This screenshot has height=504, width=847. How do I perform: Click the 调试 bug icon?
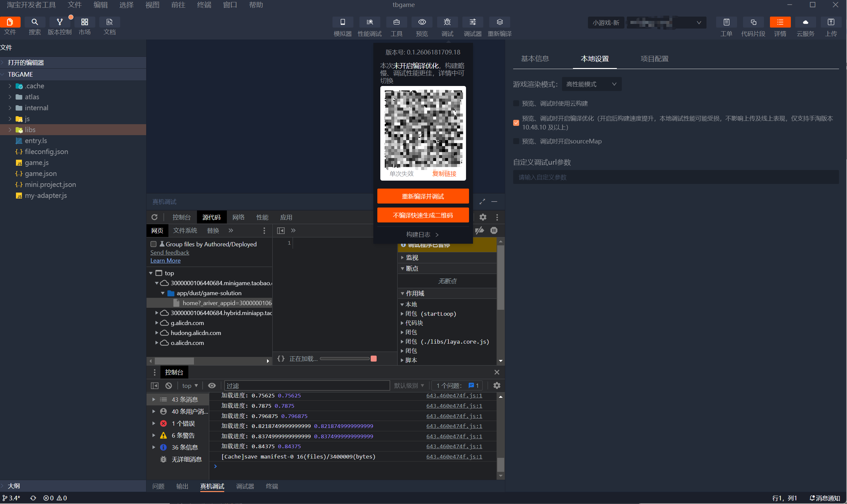[447, 22]
